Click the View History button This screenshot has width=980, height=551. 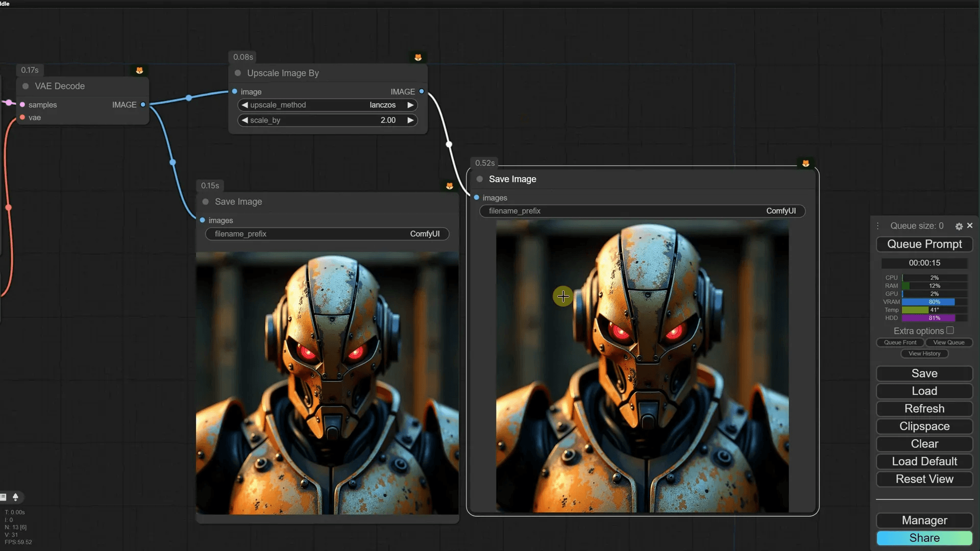tap(924, 354)
